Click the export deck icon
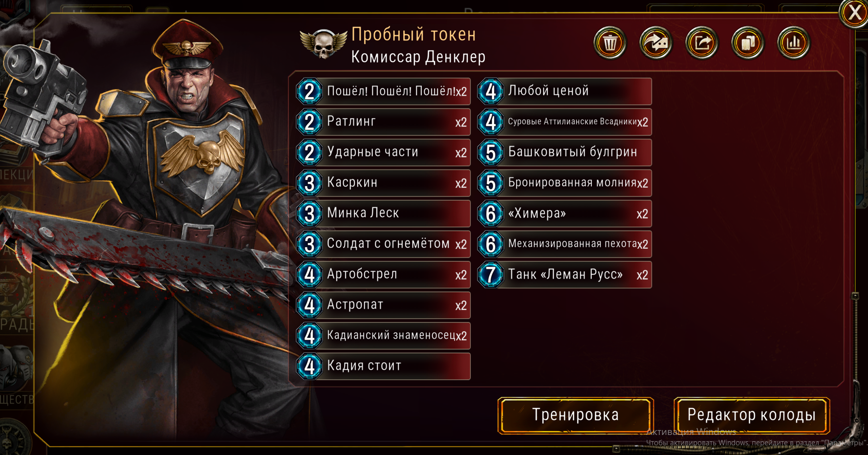Viewport: 868px width, 455px height. 702,43
